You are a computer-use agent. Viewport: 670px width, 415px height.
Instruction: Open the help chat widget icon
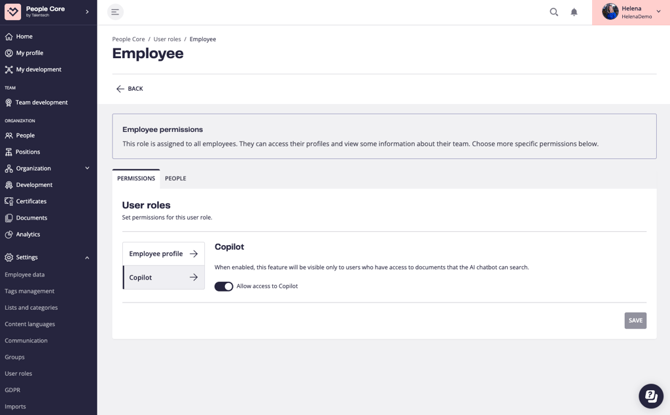click(x=650, y=394)
